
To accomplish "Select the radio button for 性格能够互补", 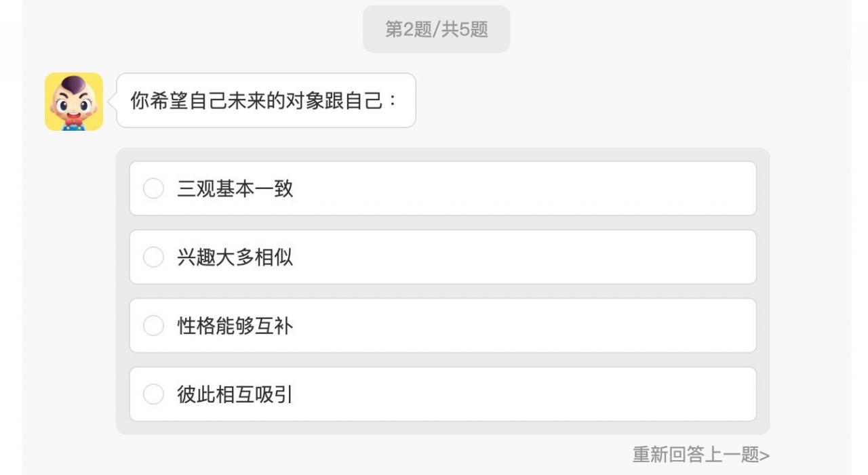I will pos(153,325).
